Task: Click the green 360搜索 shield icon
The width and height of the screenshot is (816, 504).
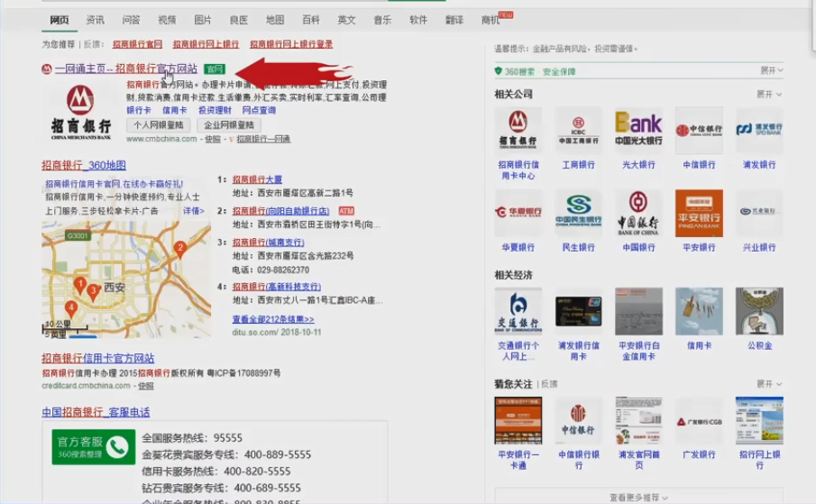Action: [498, 71]
